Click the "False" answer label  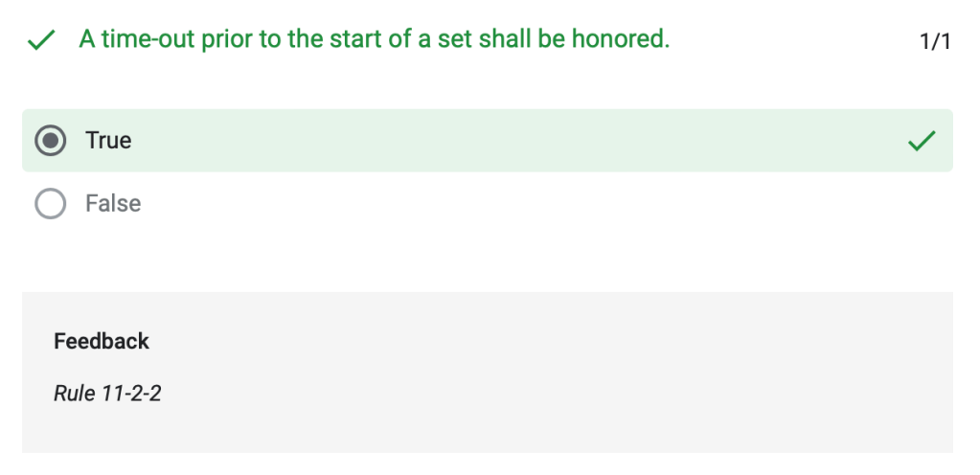click(x=113, y=204)
